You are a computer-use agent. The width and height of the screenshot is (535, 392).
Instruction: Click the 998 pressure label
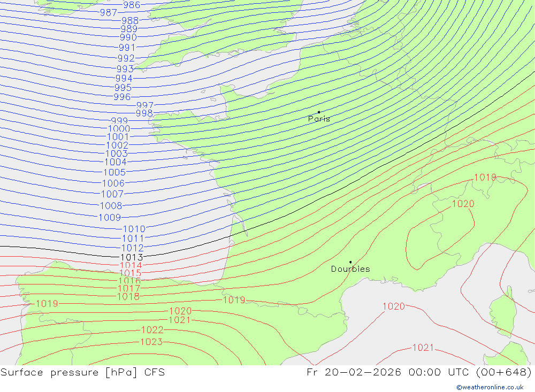[x=144, y=113]
